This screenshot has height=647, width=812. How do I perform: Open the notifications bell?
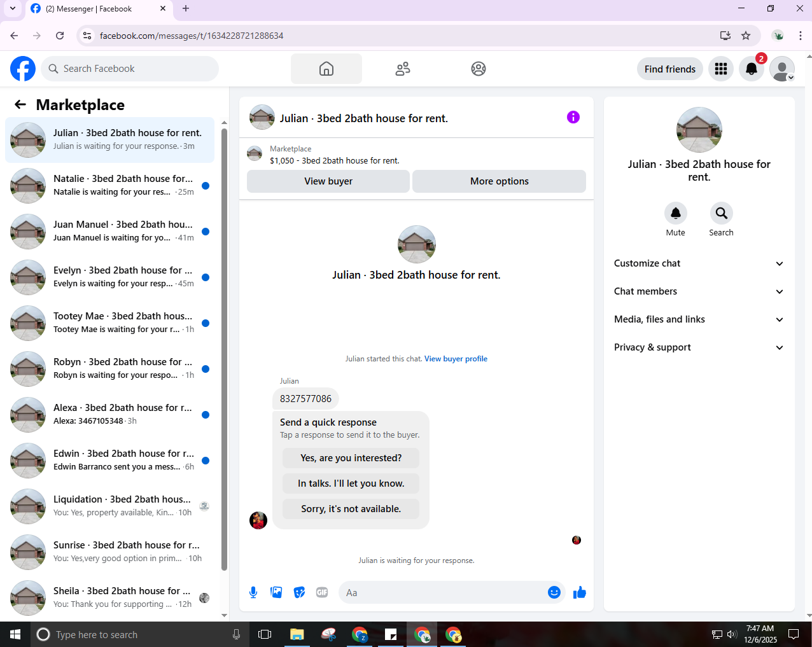click(752, 69)
